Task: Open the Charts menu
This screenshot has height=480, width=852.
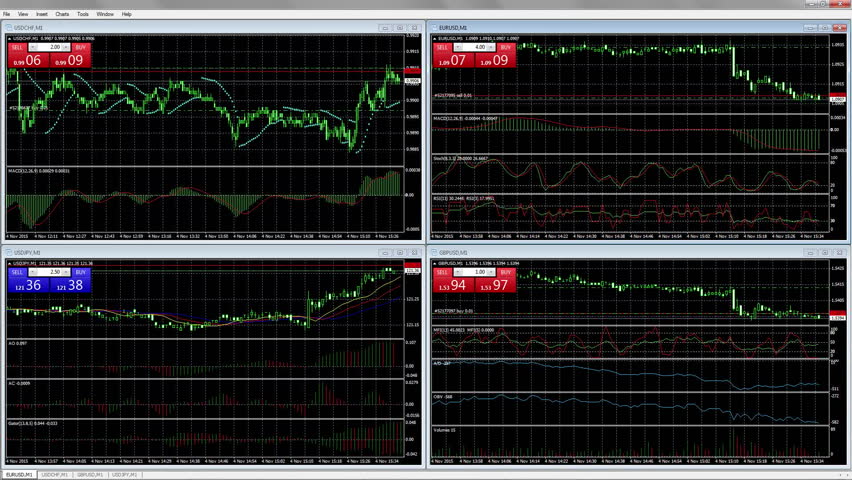Action: [x=62, y=14]
